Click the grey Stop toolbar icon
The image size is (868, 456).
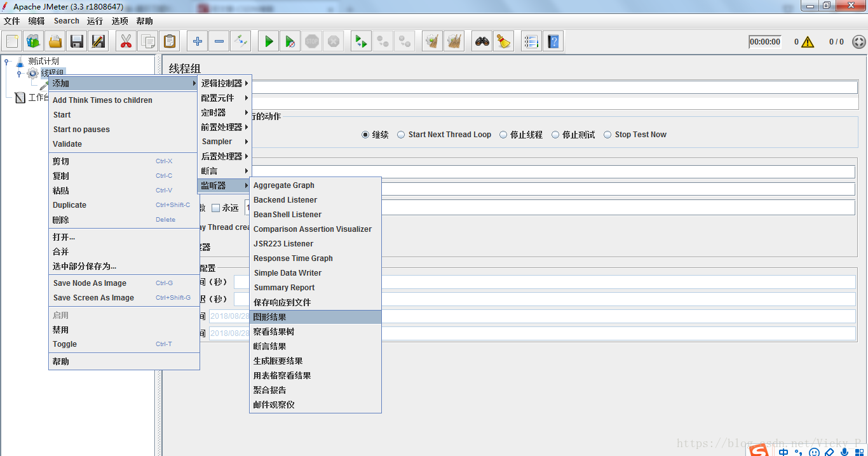[312, 42]
